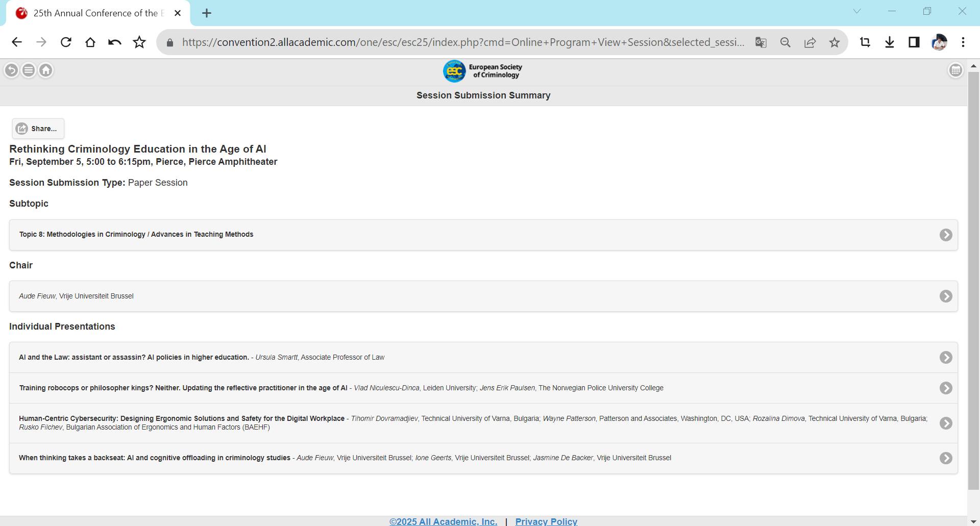The height and width of the screenshot is (526, 980).
Task: Click the Privacy Policy link
Action: [546, 521]
